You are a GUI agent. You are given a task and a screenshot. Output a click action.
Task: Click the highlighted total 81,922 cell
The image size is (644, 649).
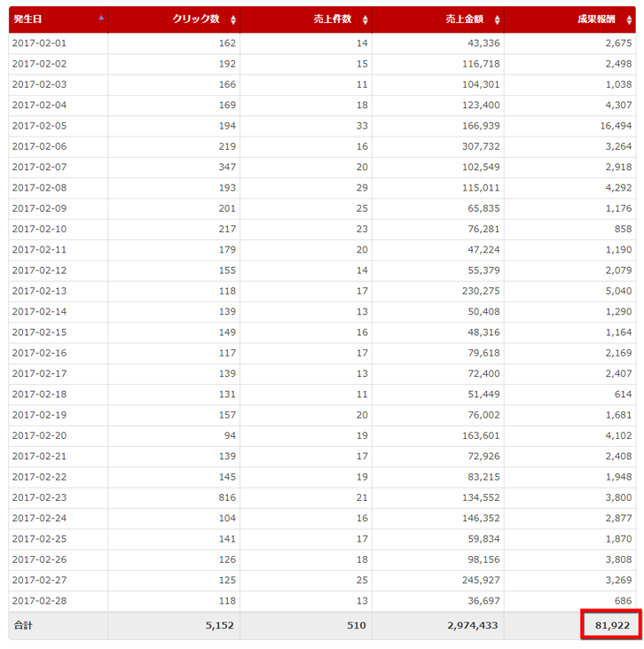click(x=612, y=625)
